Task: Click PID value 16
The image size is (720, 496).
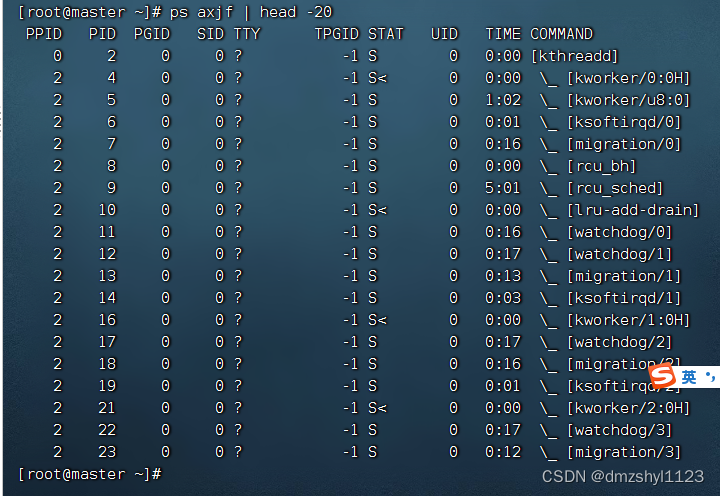Action: (x=107, y=320)
